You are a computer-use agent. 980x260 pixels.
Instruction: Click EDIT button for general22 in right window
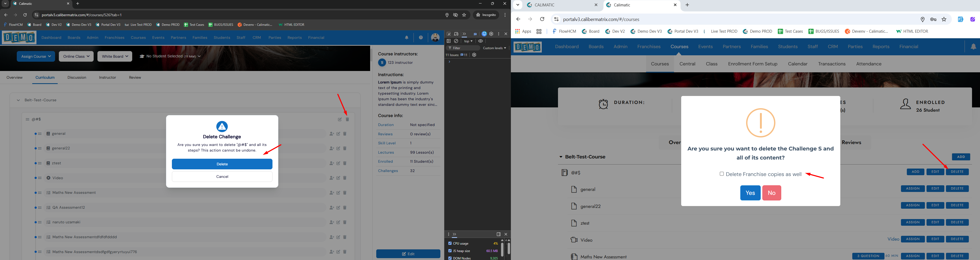[935, 206]
